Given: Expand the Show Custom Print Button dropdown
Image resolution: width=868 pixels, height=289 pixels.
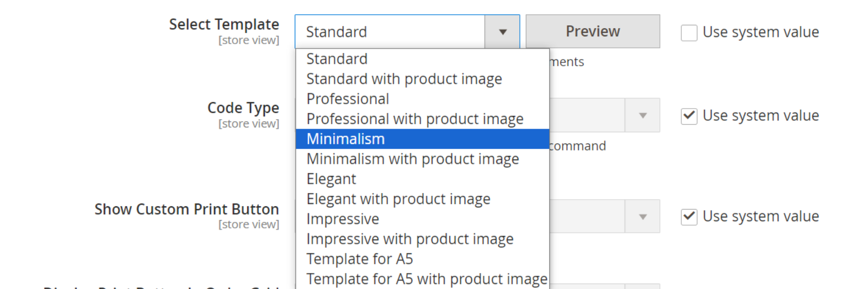Looking at the screenshot, I should [642, 217].
